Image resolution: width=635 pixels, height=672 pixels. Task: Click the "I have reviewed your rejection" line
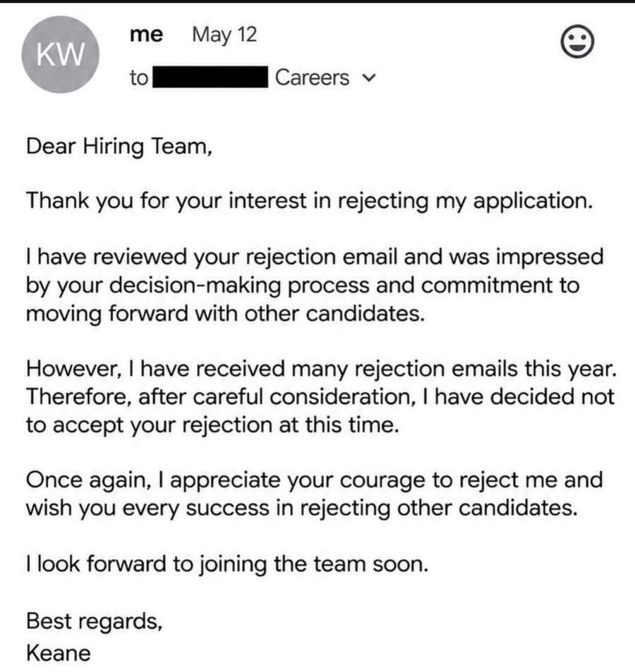coord(315,257)
